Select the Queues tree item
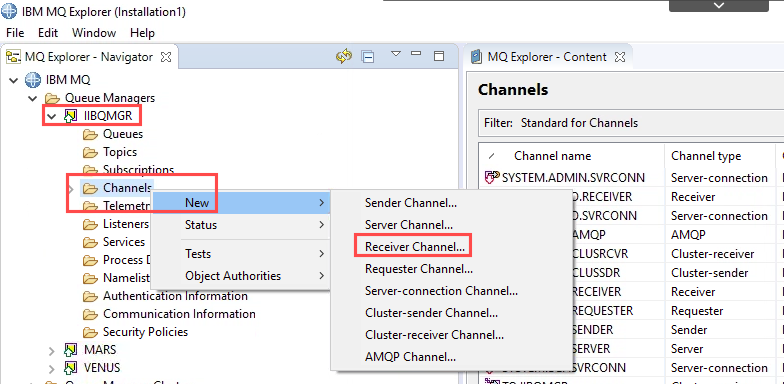784x384 pixels. (x=123, y=134)
